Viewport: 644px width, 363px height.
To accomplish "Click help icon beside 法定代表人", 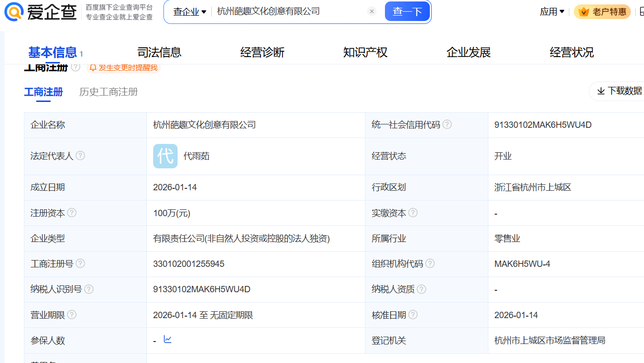I will [80, 156].
